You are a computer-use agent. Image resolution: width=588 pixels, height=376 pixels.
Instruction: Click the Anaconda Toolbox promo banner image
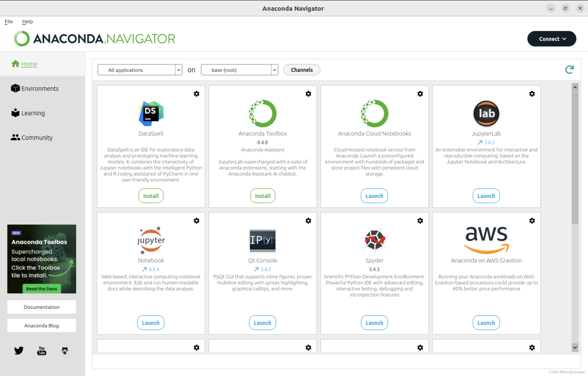pos(42,259)
